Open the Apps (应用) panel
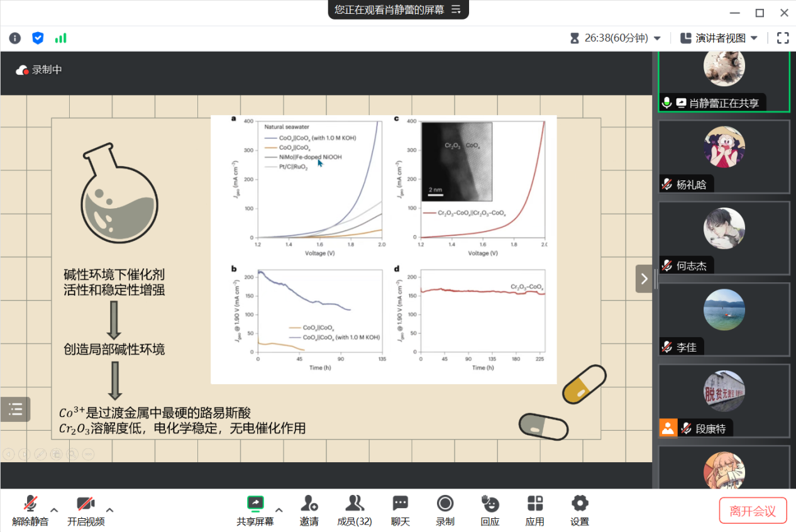Viewport: 796px width, 532px height. coord(535,510)
